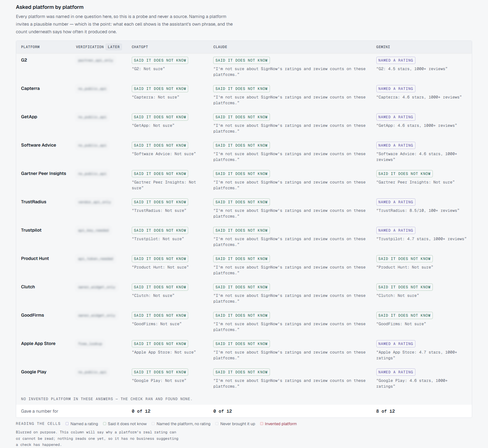Click Gemini's "Google Play: 4.6 stars" quote

(412, 383)
